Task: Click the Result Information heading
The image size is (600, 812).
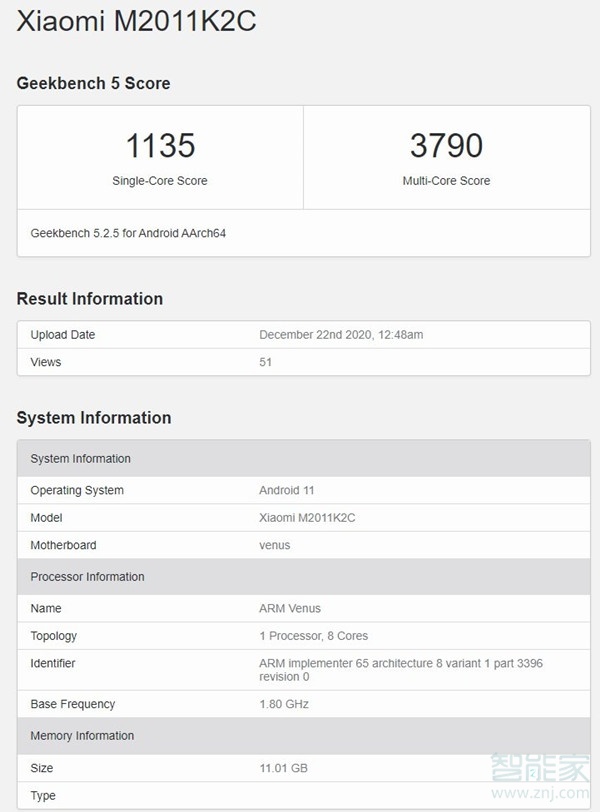Action: pyautogui.click(x=90, y=299)
